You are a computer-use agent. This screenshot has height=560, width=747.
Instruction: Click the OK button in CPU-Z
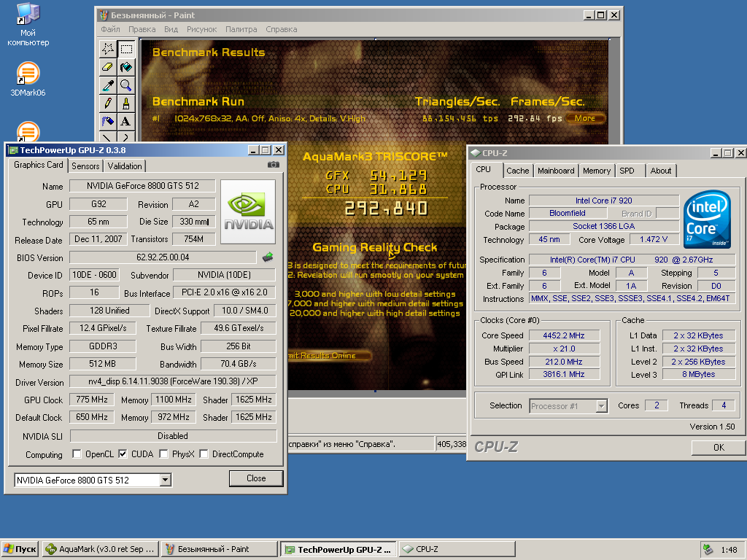tap(719, 448)
